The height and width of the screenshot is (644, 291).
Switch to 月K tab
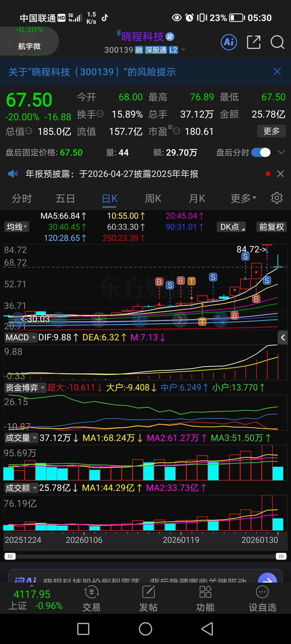[197, 198]
